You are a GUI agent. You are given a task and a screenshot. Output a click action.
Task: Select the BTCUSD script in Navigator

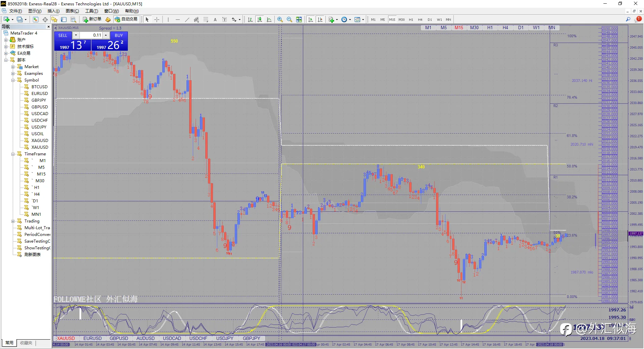point(39,87)
